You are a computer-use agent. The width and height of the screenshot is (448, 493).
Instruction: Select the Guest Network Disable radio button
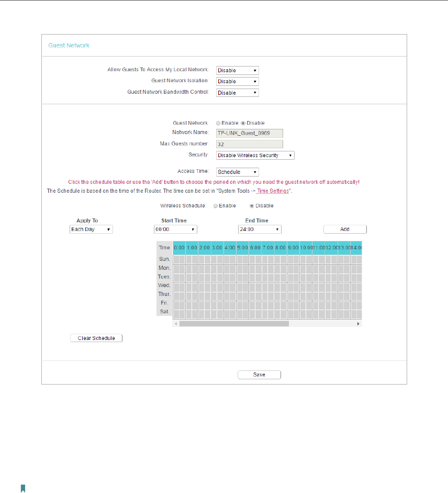click(x=243, y=123)
